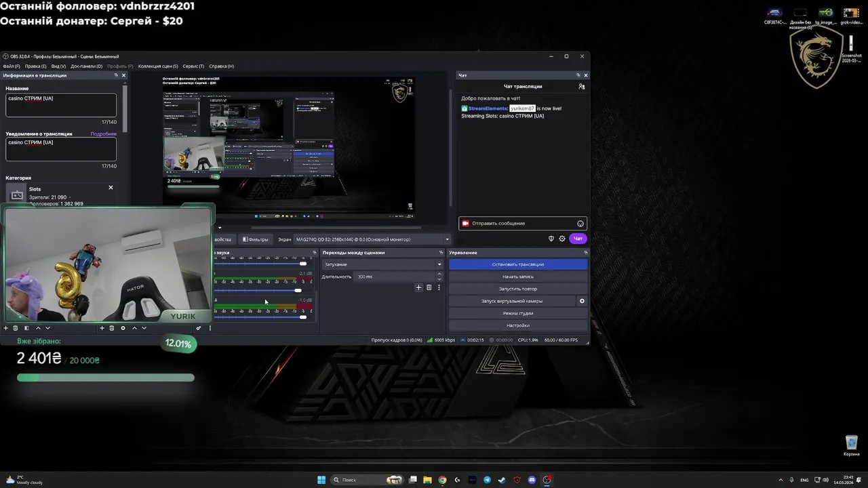The image size is (868, 488).
Task: Open Windows Start menu
Action: (321, 480)
